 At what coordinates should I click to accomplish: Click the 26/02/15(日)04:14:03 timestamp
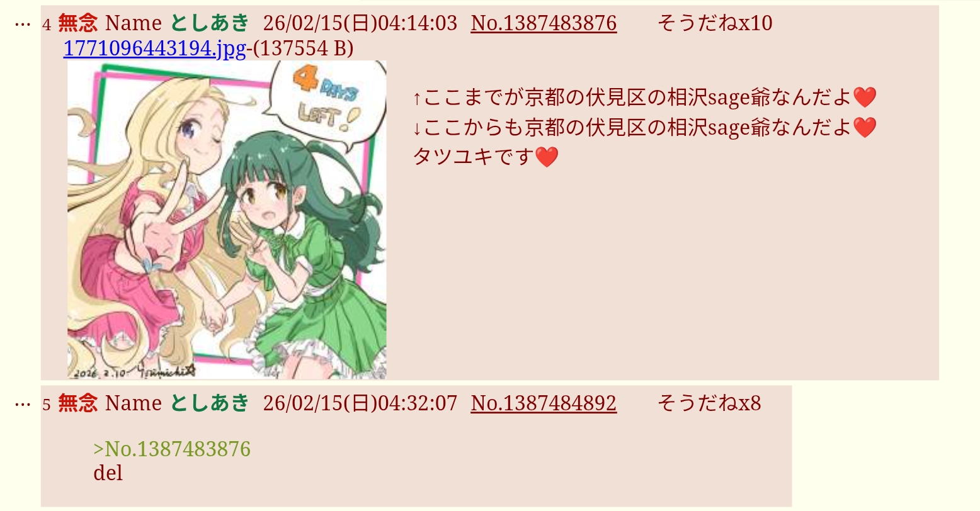(360, 23)
